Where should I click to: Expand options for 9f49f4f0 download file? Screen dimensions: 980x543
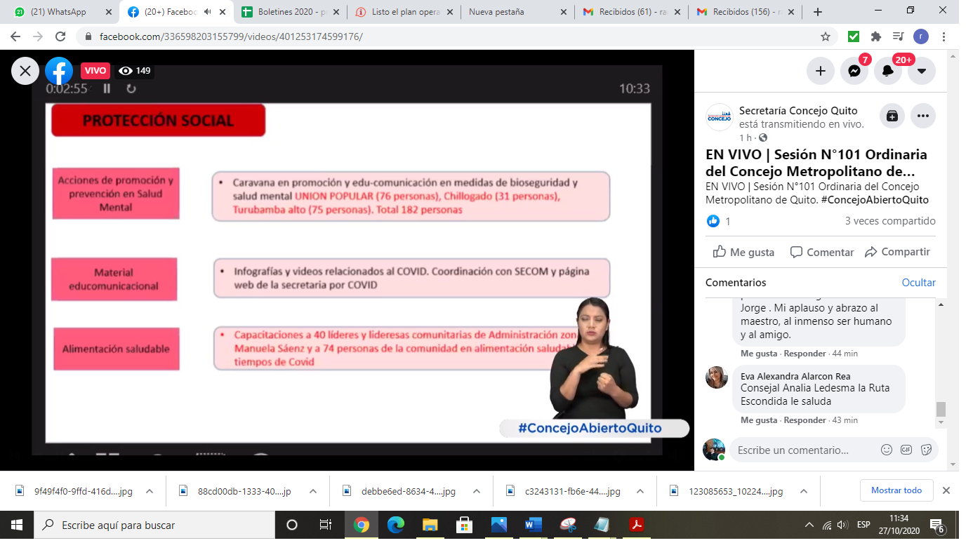150,491
